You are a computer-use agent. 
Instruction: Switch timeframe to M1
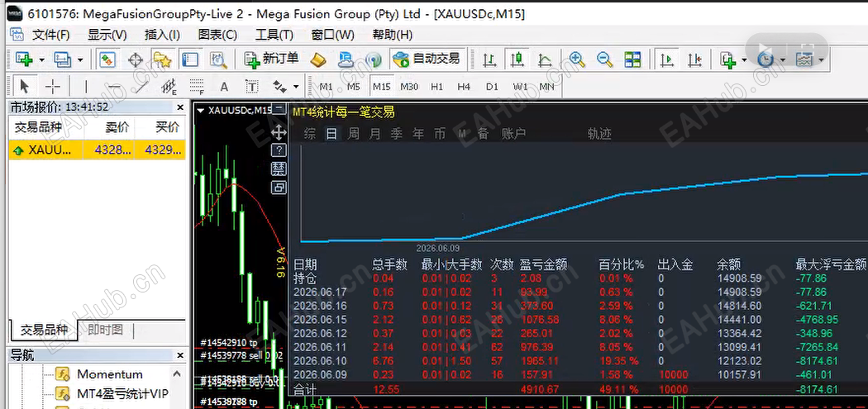(x=326, y=87)
